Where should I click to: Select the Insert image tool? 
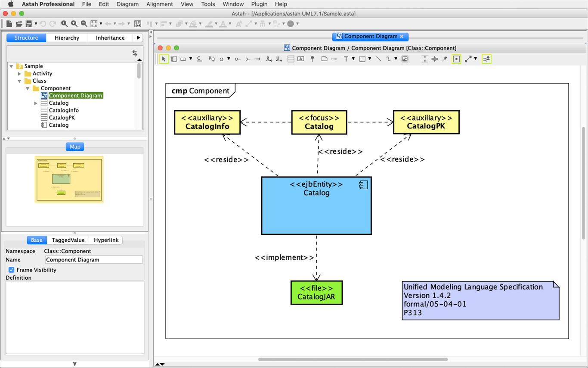click(405, 59)
